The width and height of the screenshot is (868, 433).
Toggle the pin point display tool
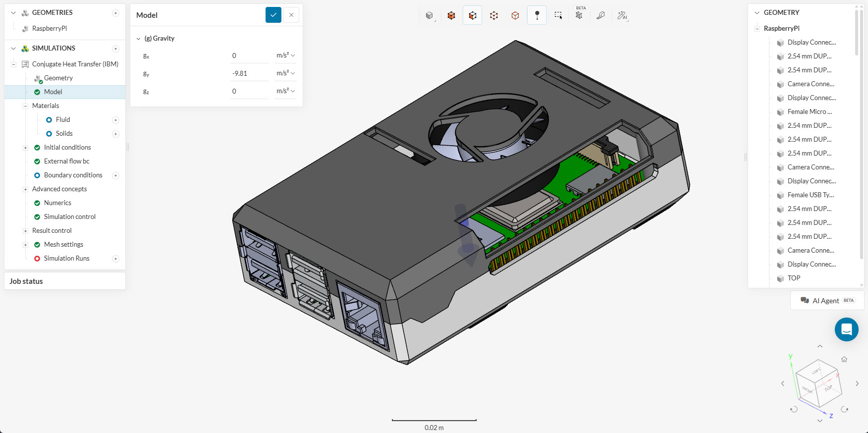(537, 15)
